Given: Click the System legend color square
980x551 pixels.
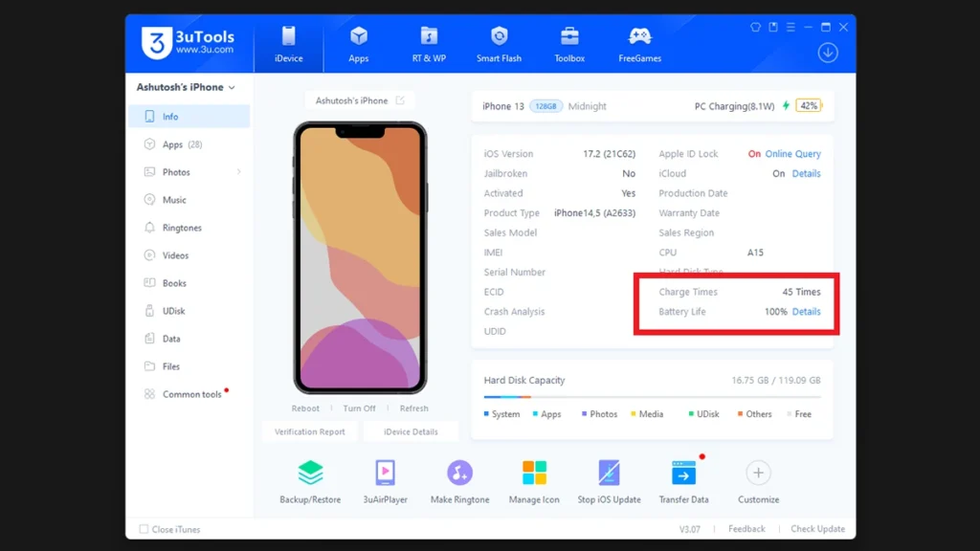Looking at the screenshot, I should [486, 413].
